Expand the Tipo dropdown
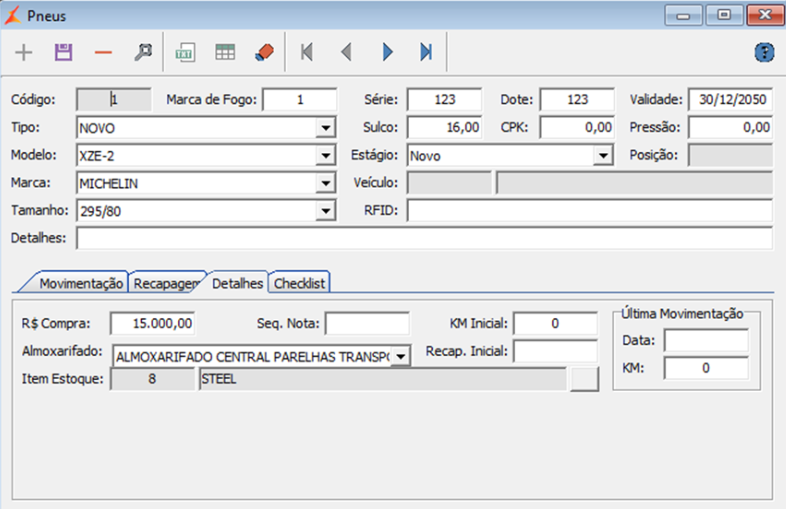Screen dimensions: 786x509 point(325,128)
